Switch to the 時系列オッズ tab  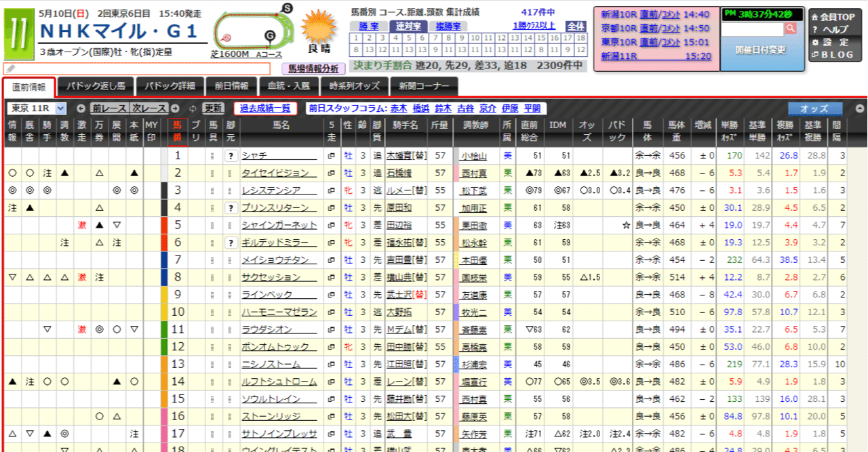tap(353, 87)
